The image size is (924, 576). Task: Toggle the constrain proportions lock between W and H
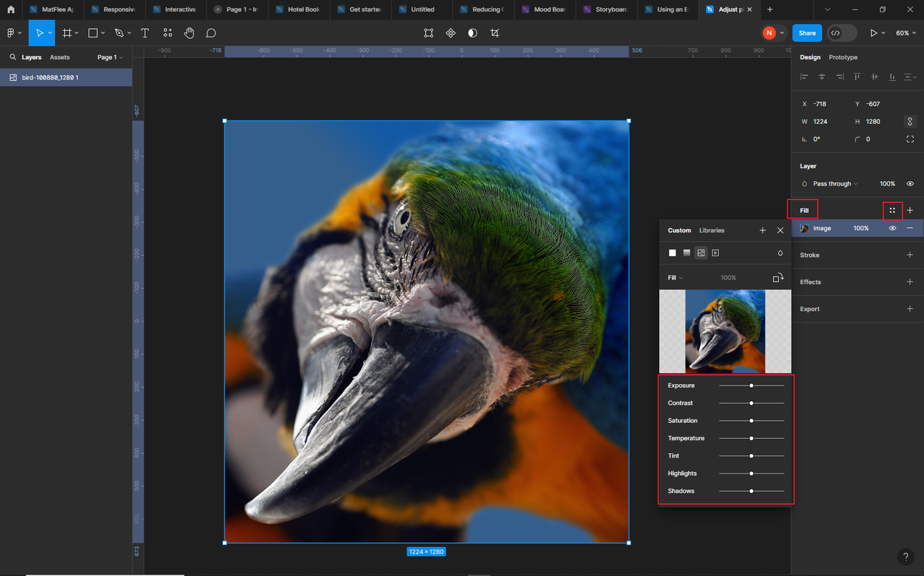909,121
